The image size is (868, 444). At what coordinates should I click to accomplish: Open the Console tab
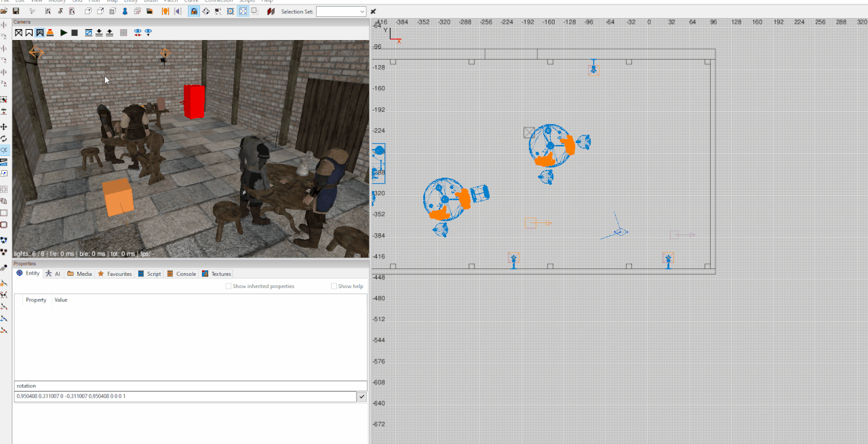point(182,274)
